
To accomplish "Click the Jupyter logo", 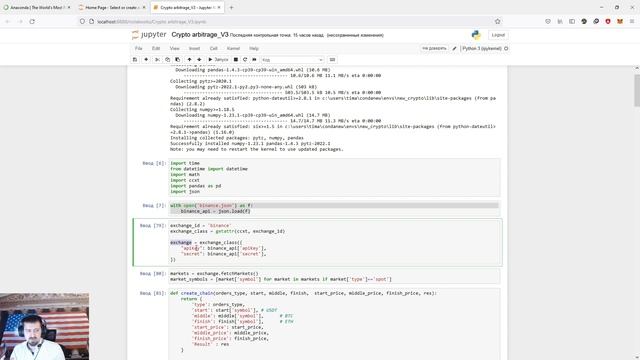I will 149,35.
